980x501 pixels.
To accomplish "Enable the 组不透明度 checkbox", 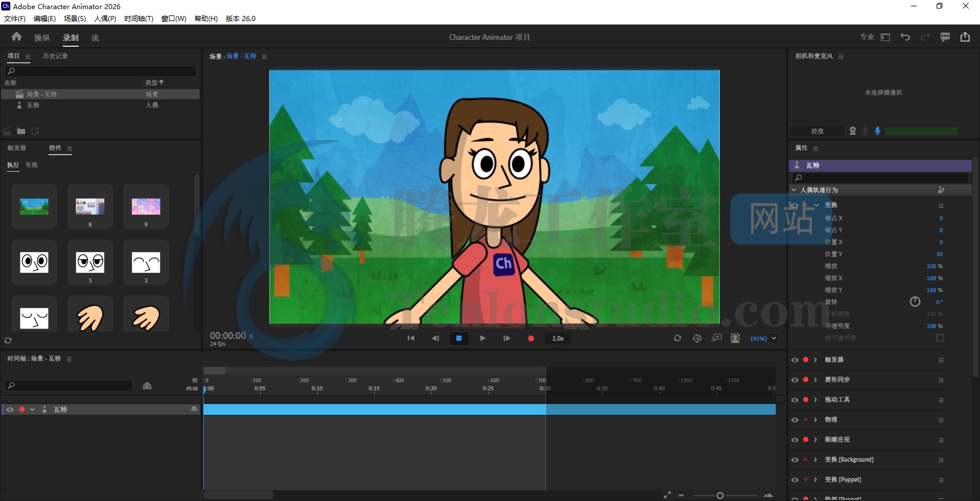I will click(940, 338).
